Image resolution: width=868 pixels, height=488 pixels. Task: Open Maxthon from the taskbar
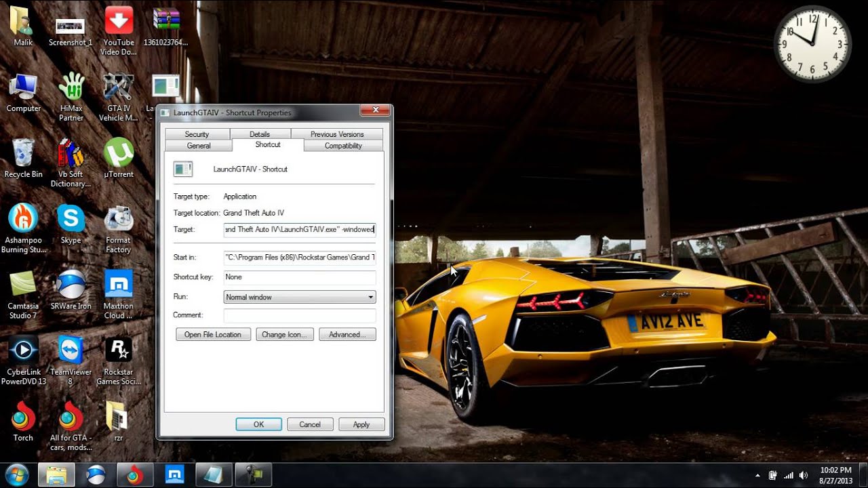coord(174,475)
